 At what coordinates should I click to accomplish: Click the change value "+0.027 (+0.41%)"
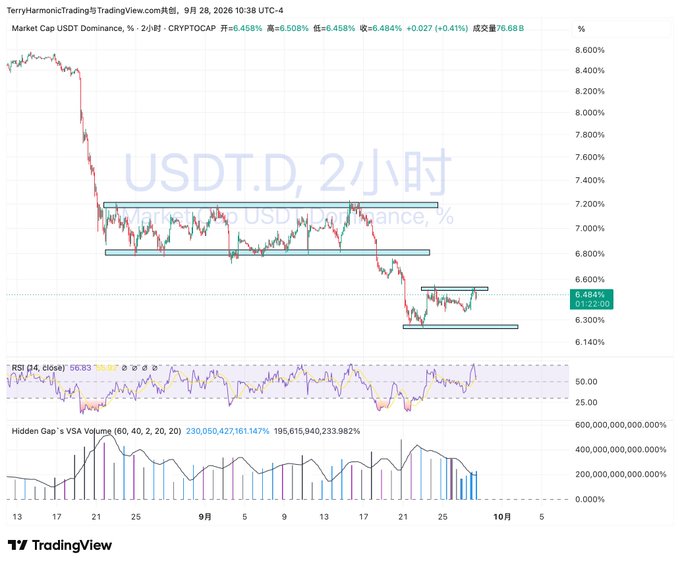[437, 28]
